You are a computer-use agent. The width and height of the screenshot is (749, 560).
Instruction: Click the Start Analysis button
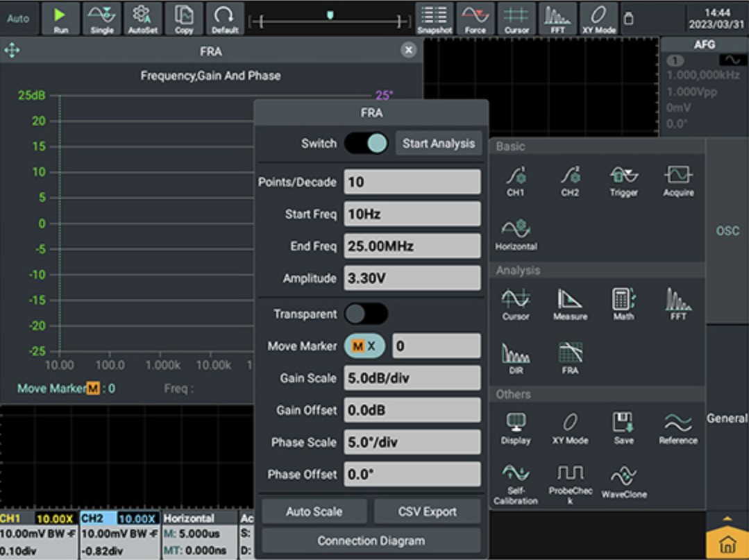tap(438, 144)
